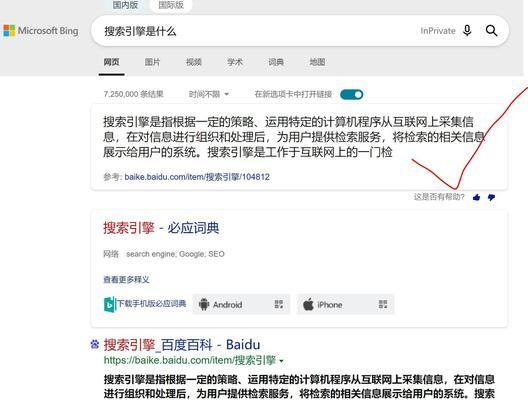Open the QR code beside Android
Screen dimensions: 528x400
pos(279,304)
